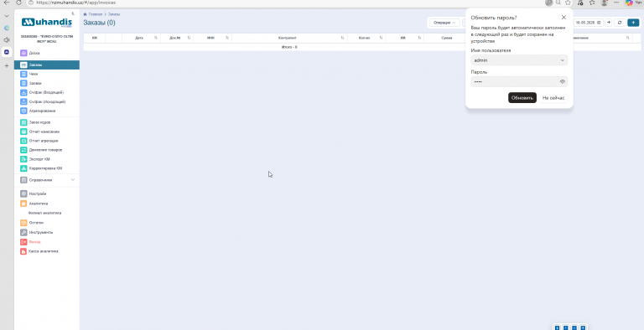
Task: Click the password field in popup
Action: [x=519, y=82]
